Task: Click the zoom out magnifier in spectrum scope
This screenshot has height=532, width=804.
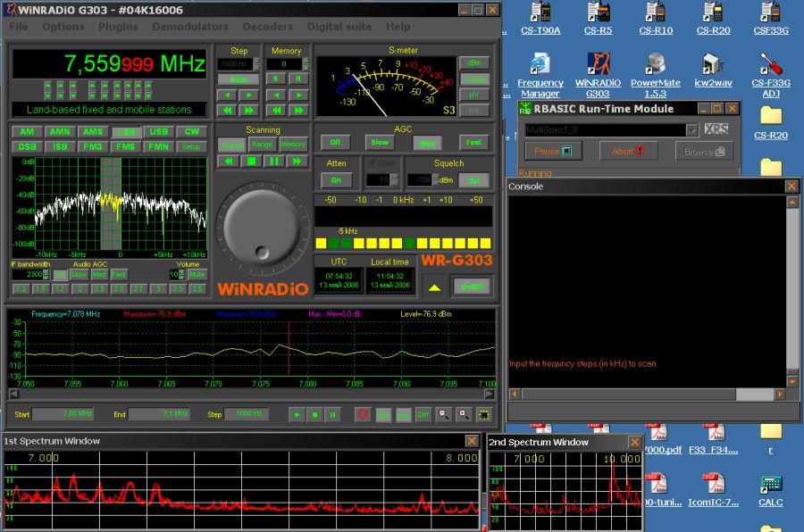Action: coord(443,414)
